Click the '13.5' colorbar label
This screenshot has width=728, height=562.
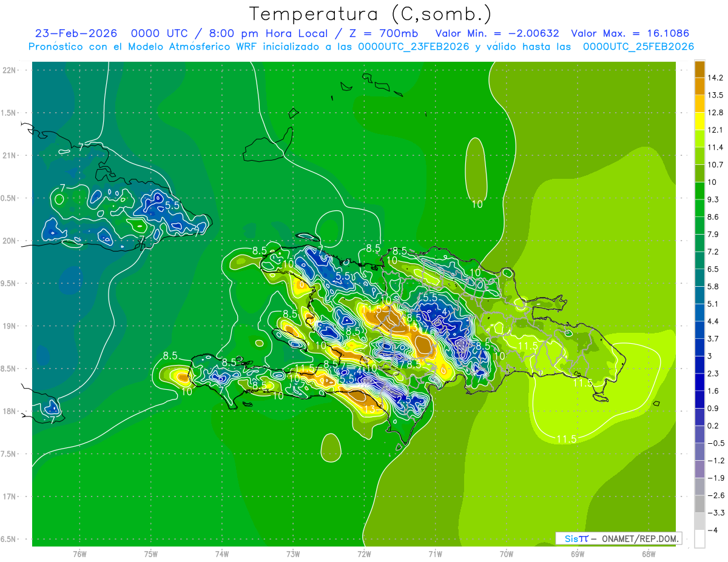click(x=715, y=95)
